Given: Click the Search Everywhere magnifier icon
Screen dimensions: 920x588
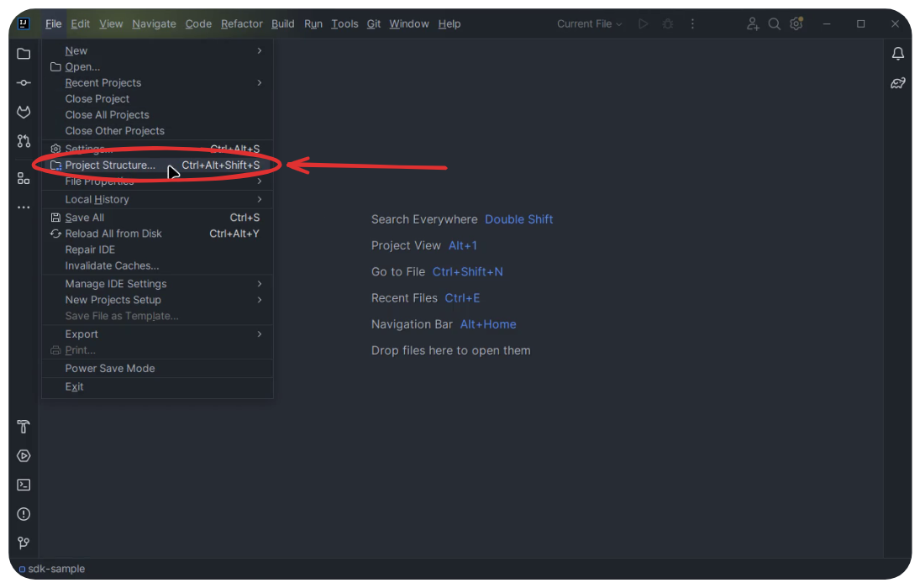Looking at the screenshot, I should pos(775,24).
